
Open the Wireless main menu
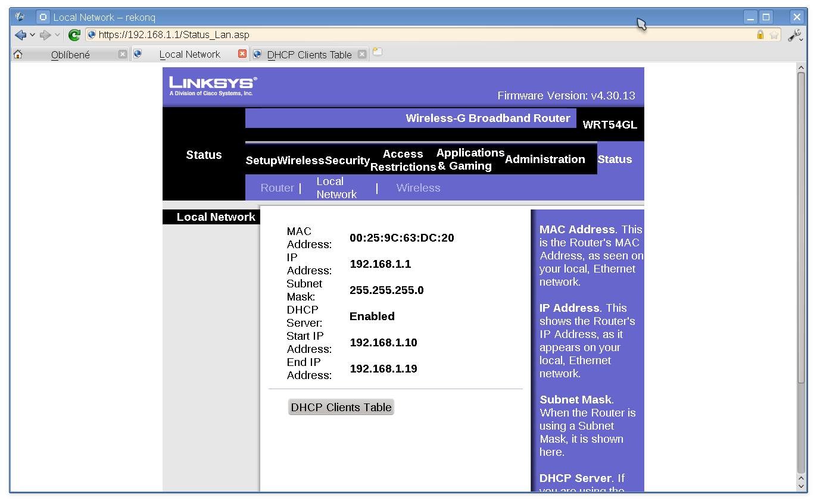[x=301, y=161]
